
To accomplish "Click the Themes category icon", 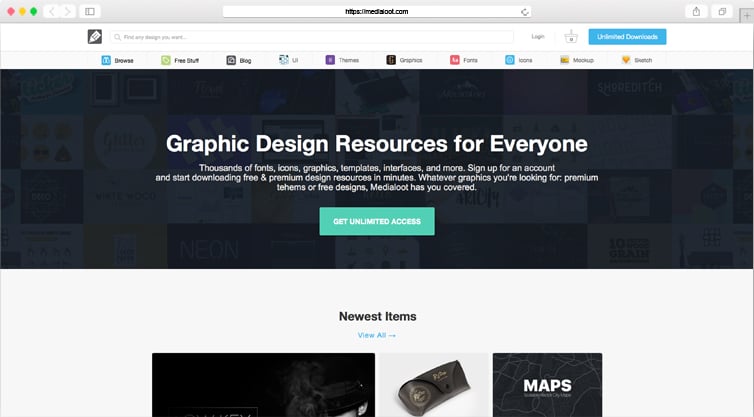I will coord(330,60).
